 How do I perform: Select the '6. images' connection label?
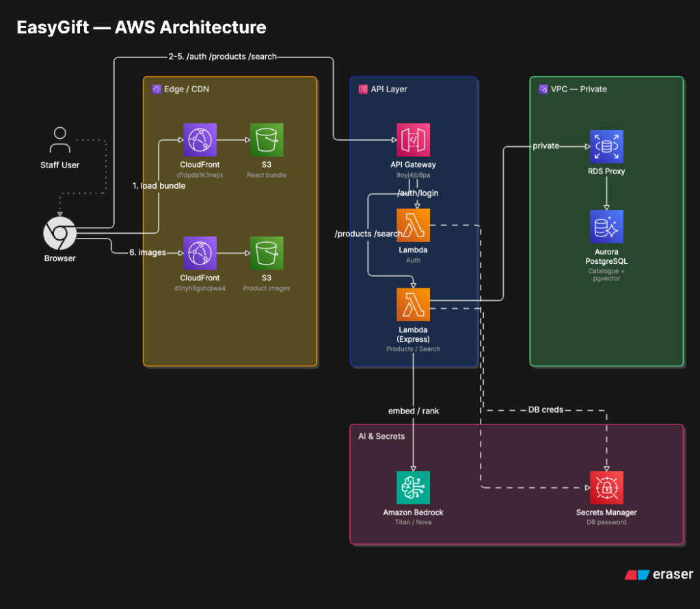(148, 252)
